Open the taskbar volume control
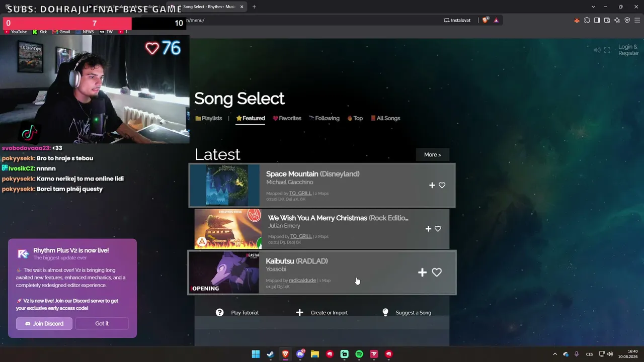 pyautogui.click(x=610, y=354)
